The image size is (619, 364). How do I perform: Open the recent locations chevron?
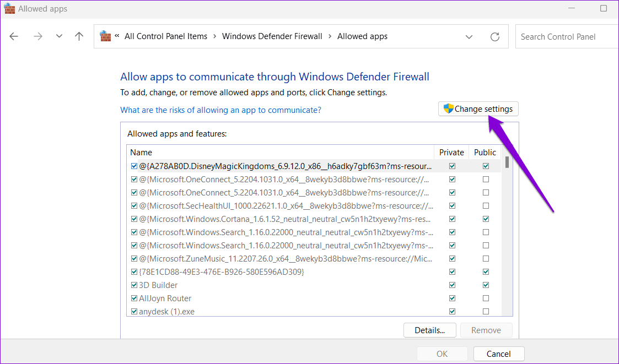(x=59, y=36)
